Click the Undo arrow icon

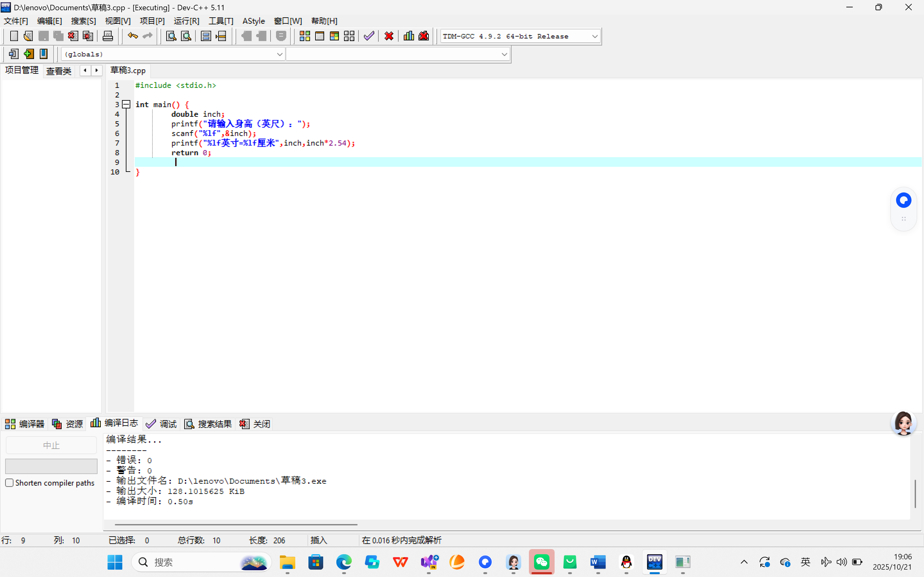coord(133,36)
